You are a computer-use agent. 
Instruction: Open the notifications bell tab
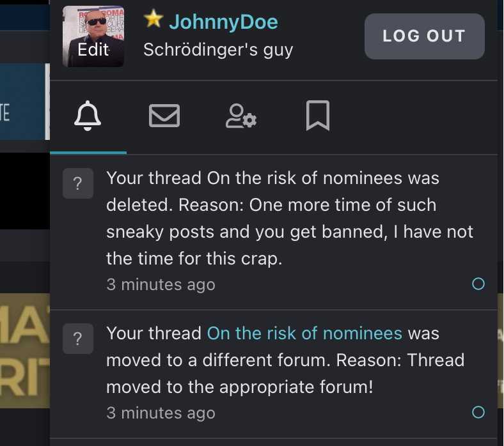(88, 117)
